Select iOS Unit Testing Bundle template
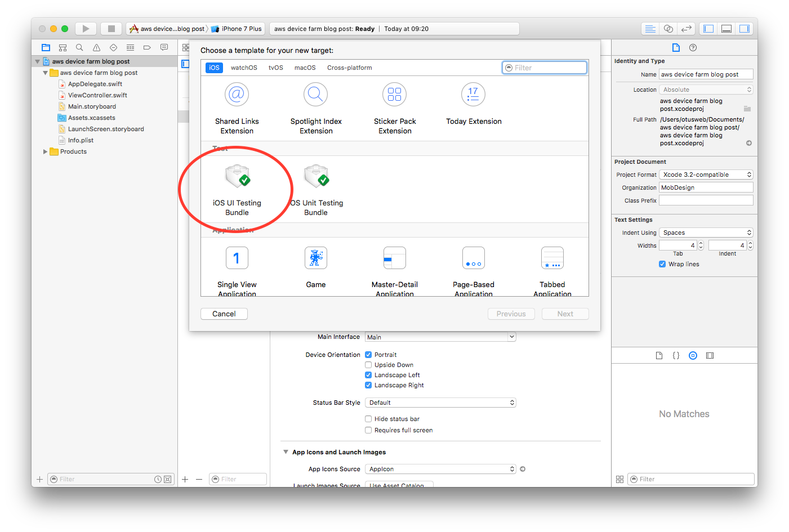The image size is (789, 532). 316,190
